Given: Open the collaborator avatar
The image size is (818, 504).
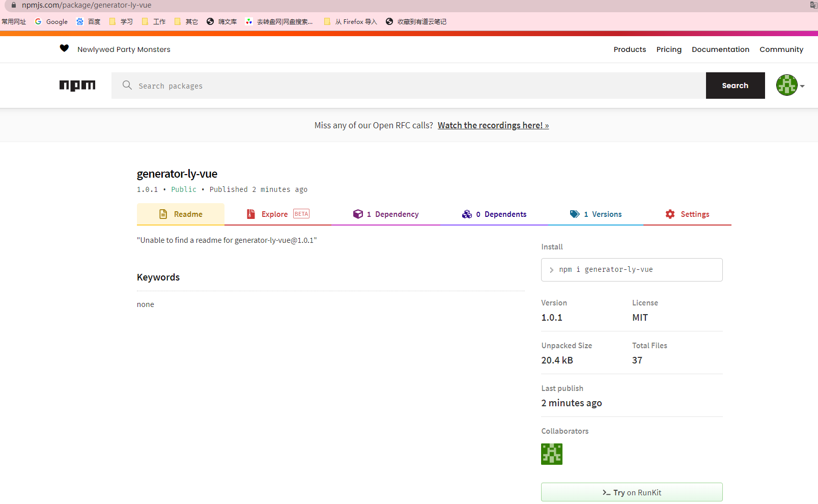Looking at the screenshot, I should (x=552, y=454).
